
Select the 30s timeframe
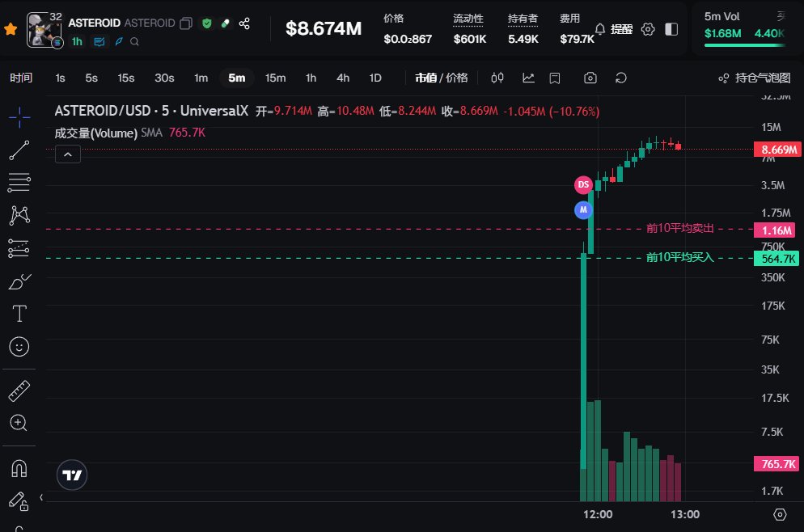click(164, 78)
